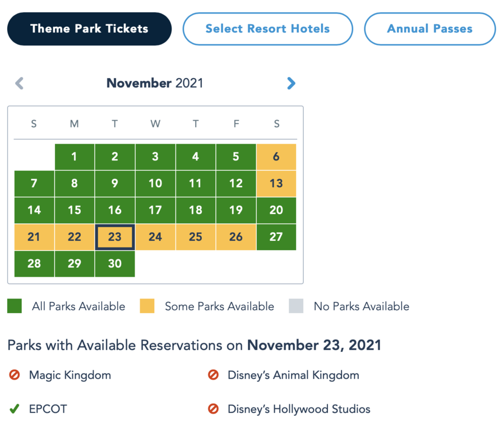Advance to next month with right chevron

point(291,83)
